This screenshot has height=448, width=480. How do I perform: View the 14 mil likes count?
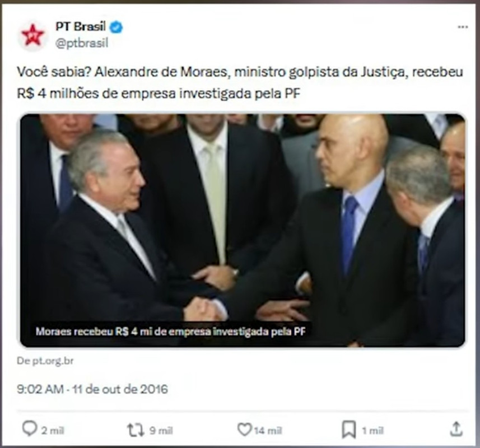click(x=268, y=431)
